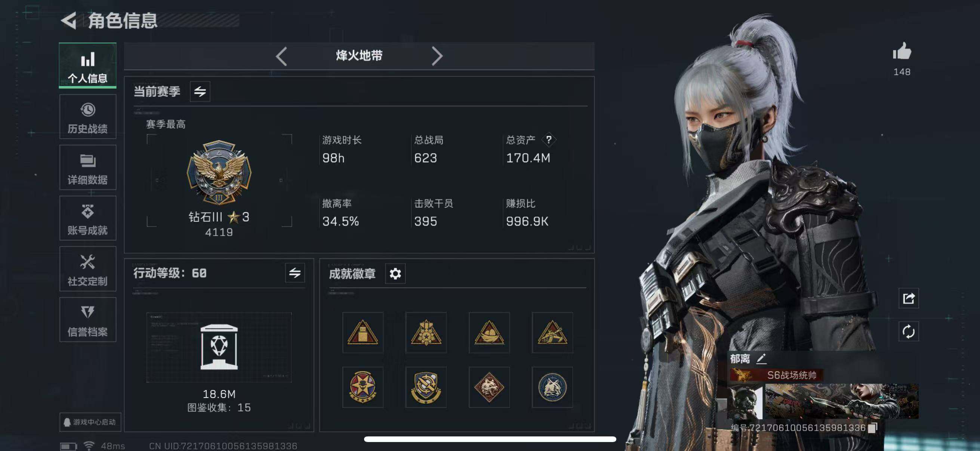This screenshot has width=980, height=451.
Task: Click the refresh rotate icon beside character
Action: (x=909, y=331)
